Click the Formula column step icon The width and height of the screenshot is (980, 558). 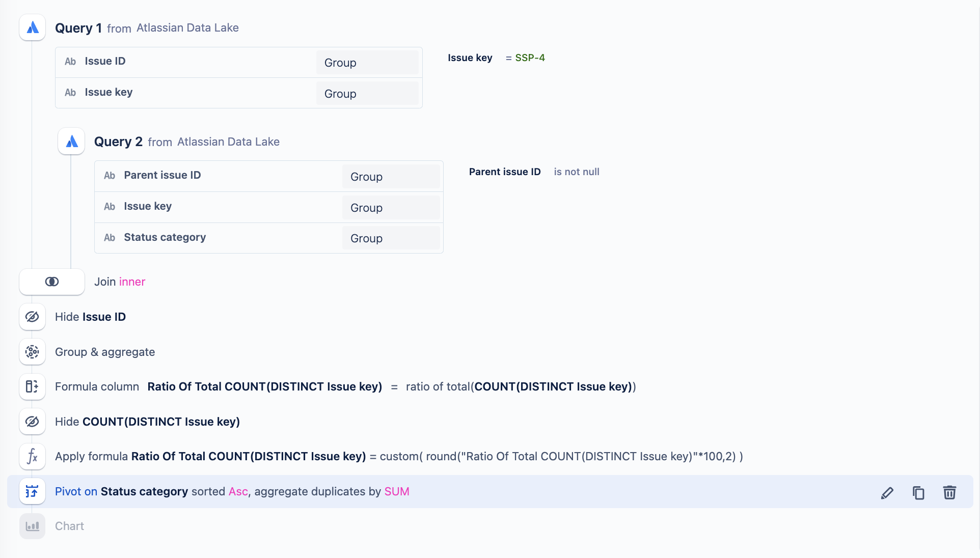[x=32, y=386]
